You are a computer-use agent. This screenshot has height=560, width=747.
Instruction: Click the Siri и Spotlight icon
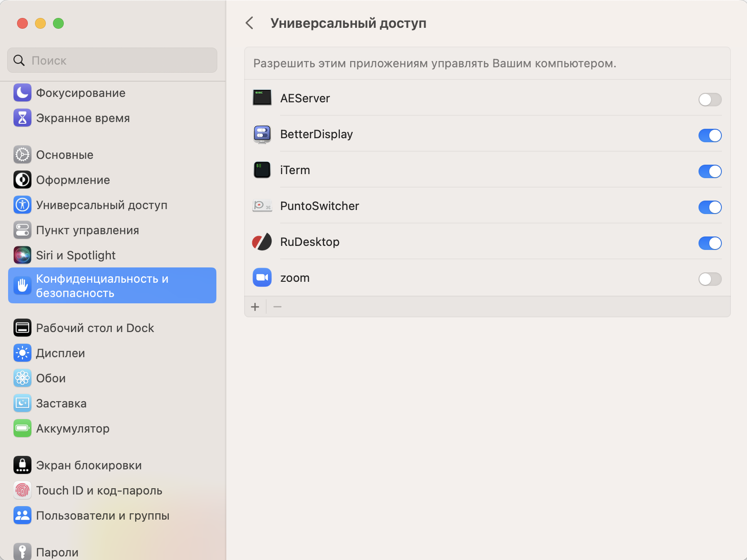22,255
